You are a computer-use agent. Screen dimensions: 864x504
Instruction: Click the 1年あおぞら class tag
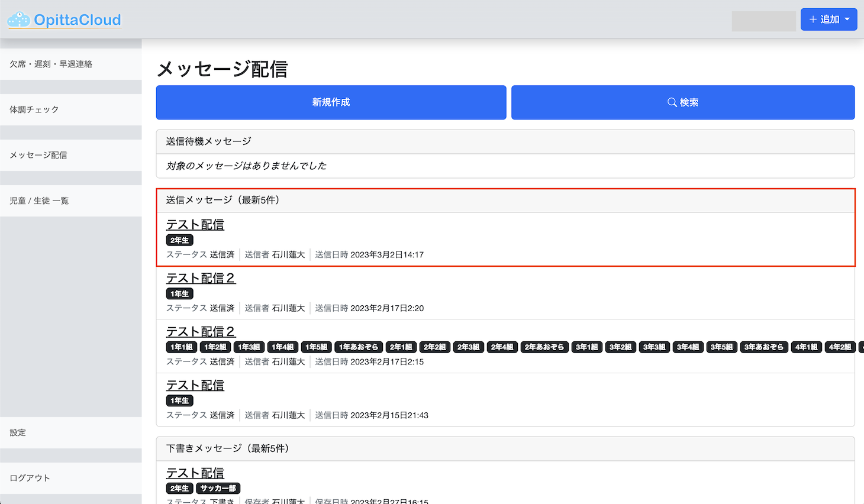359,347
